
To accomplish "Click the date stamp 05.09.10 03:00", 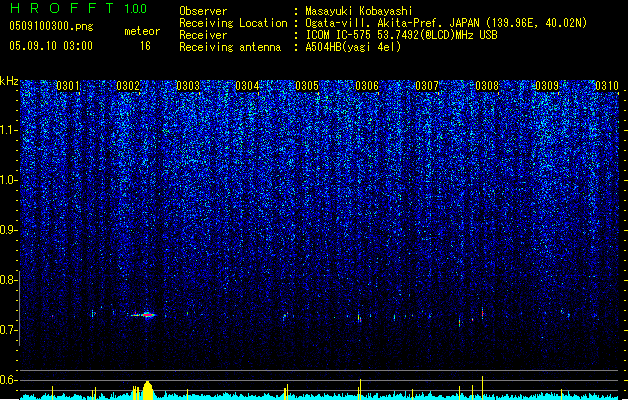I will tap(51, 46).
